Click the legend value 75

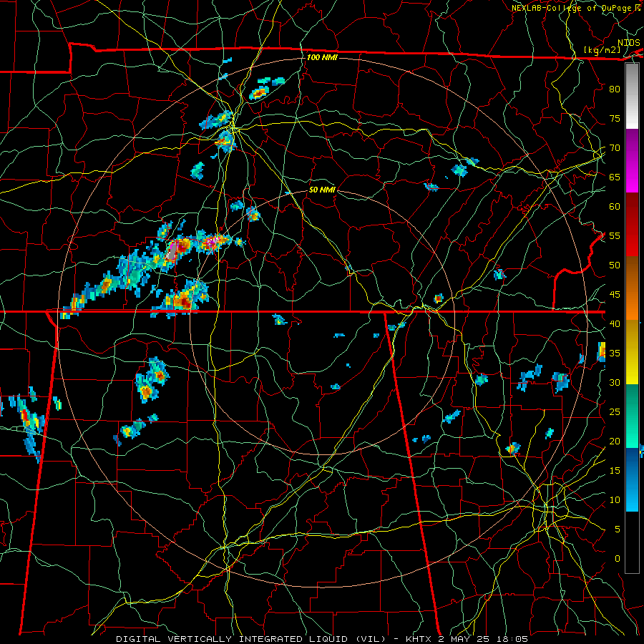click(615, 118)
